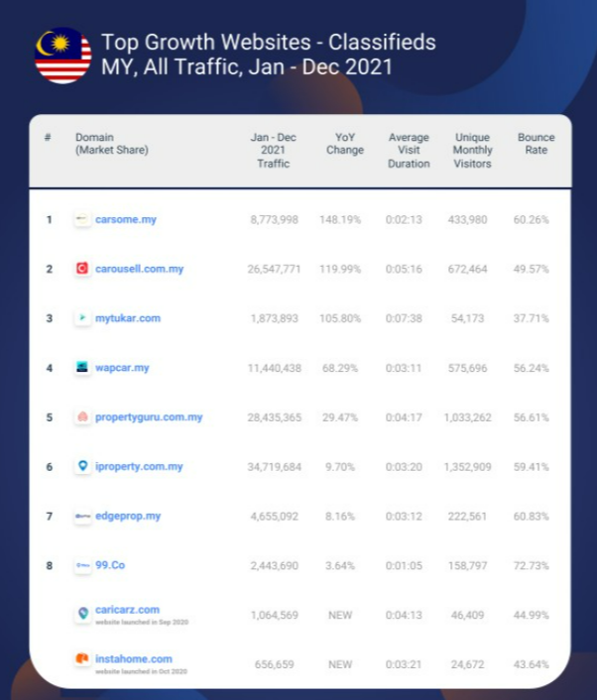Click the propertyguru.com.my favicon
This screenshot has height=700, width=597.
click(82, 417)
